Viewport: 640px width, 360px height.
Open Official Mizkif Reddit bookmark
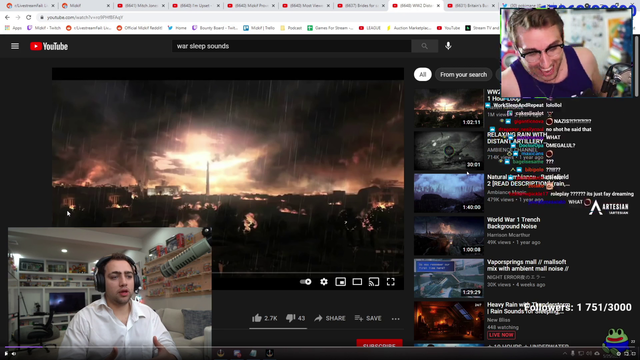point(139,28)
